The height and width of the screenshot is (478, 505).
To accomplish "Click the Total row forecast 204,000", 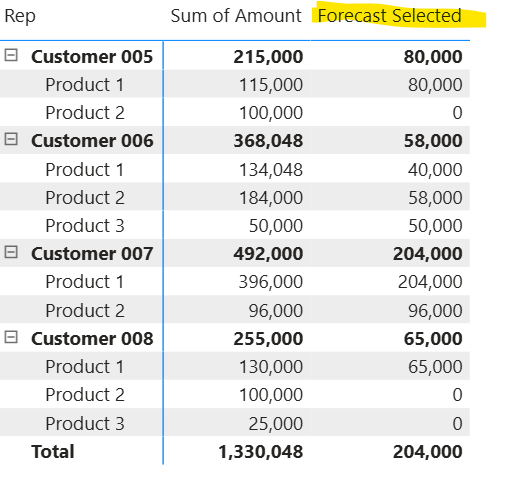I will pos(427,452).
